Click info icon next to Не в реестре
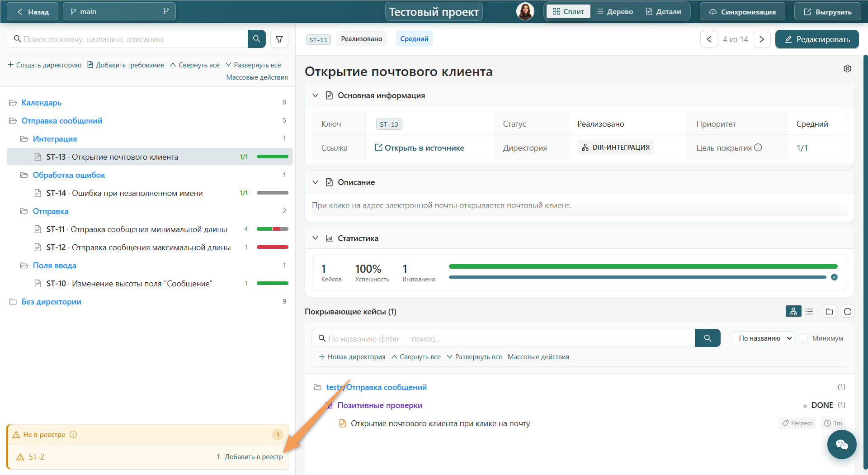868x475 pixels. pos(73,434)
